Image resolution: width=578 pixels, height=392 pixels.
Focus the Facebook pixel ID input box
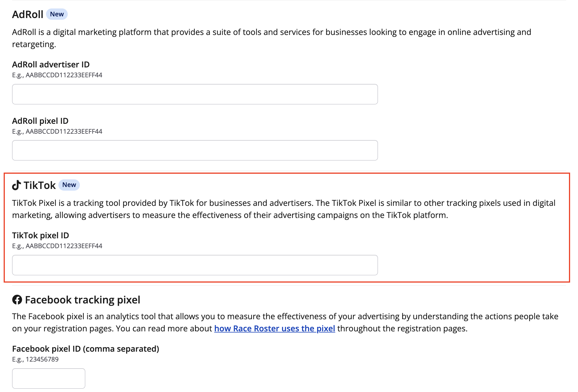click(49, 378)
